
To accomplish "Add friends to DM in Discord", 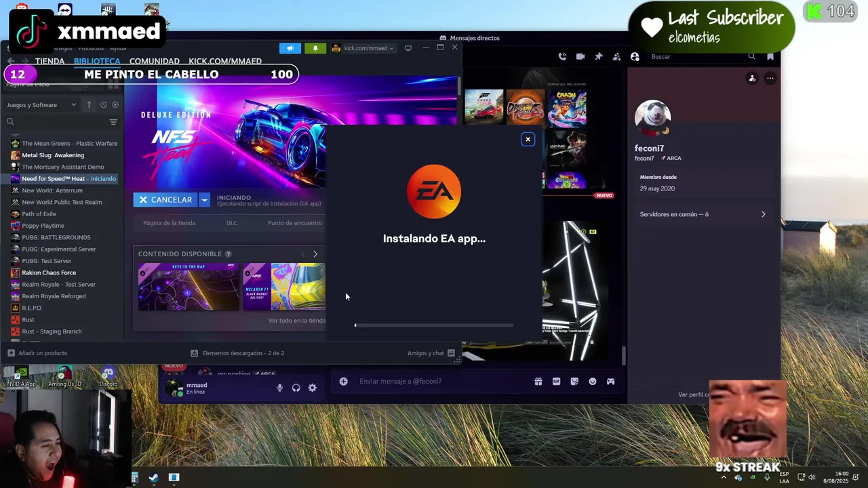I will tap(616, 57).
